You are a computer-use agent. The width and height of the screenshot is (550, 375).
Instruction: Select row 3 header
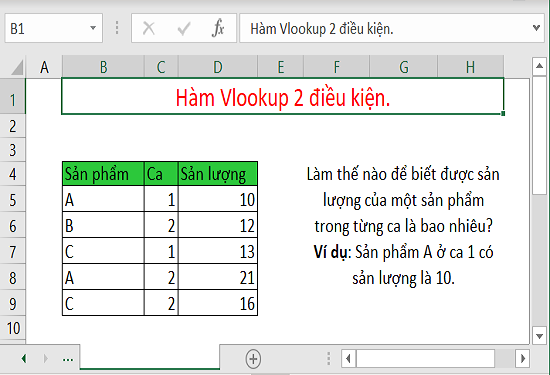point(13,149)
